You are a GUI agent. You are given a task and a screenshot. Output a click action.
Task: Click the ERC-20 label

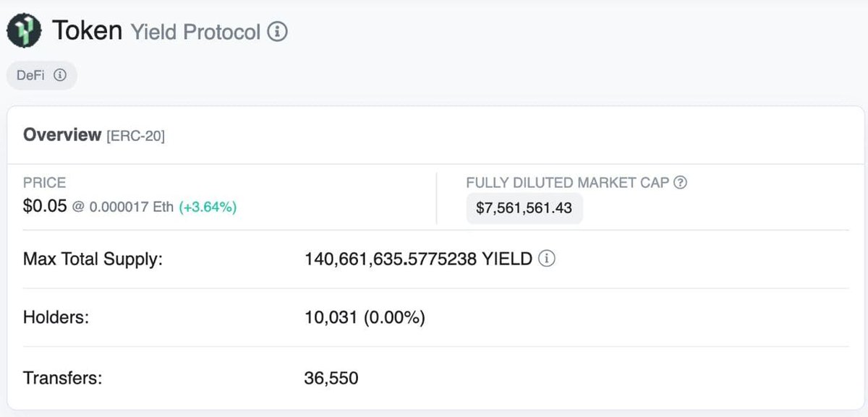[x=136, y=136]
